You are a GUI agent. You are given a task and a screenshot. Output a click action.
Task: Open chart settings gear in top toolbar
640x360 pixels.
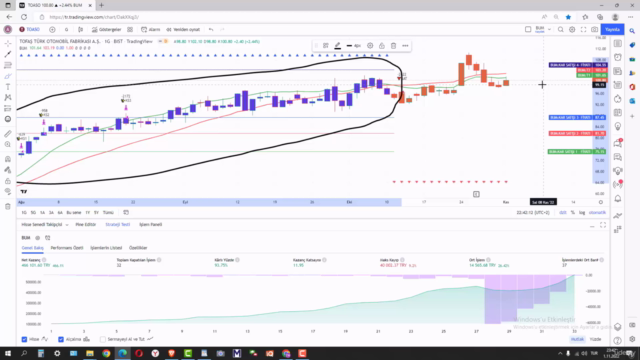[x=572, y=29]
